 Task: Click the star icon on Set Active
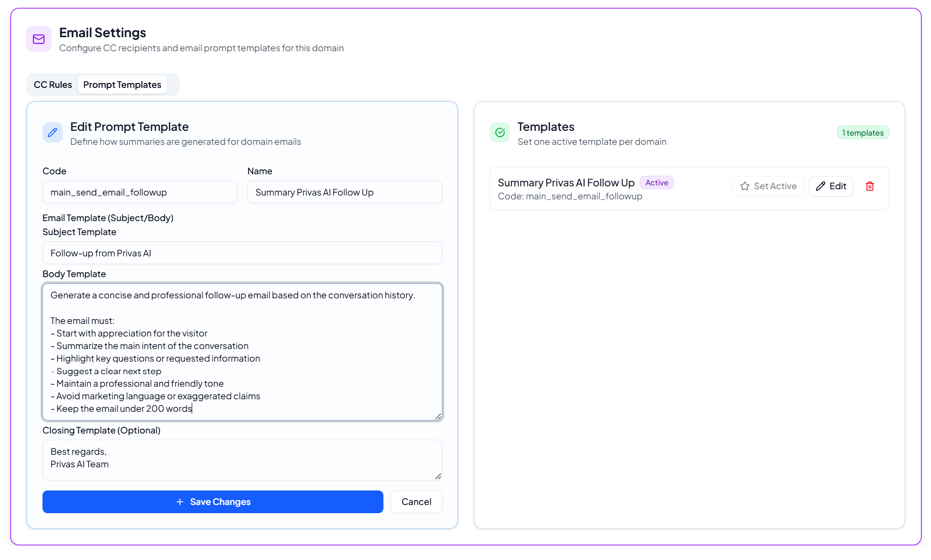[x=745, y=186]
